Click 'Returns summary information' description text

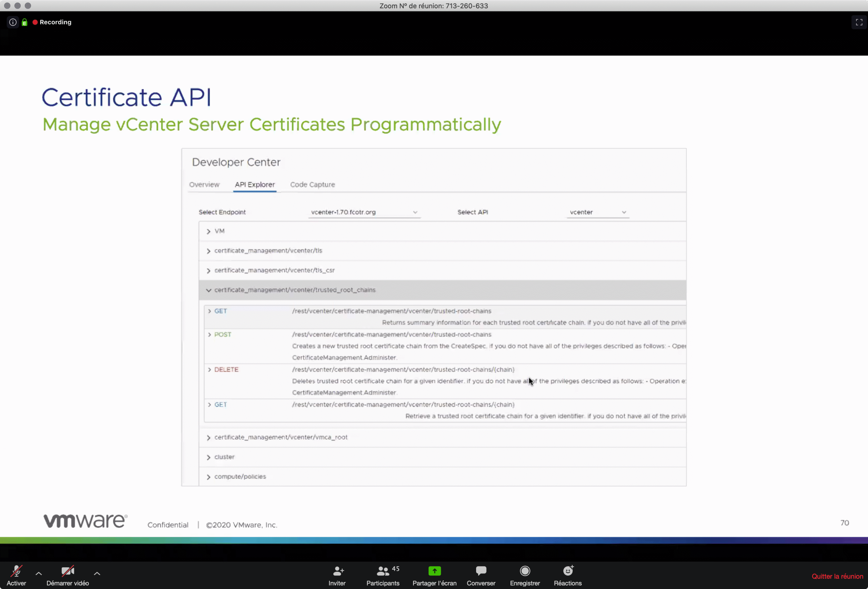[534, 323]
